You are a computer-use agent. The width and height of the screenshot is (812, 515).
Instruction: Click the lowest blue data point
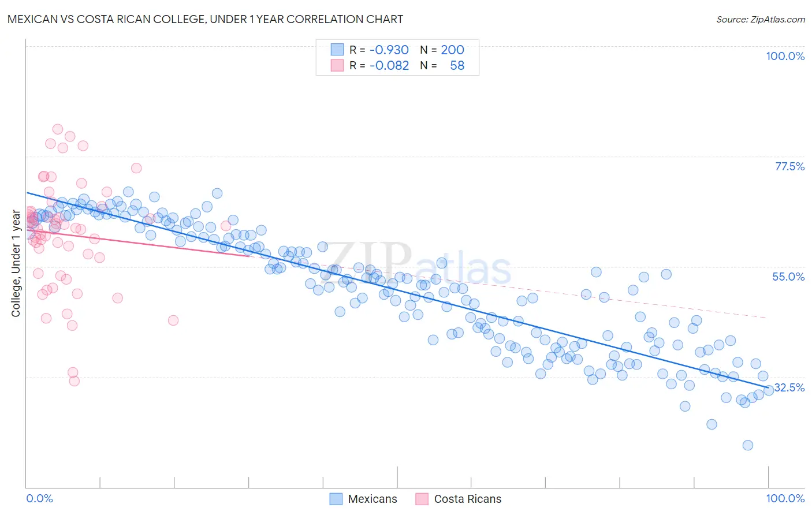pos(747,445)
